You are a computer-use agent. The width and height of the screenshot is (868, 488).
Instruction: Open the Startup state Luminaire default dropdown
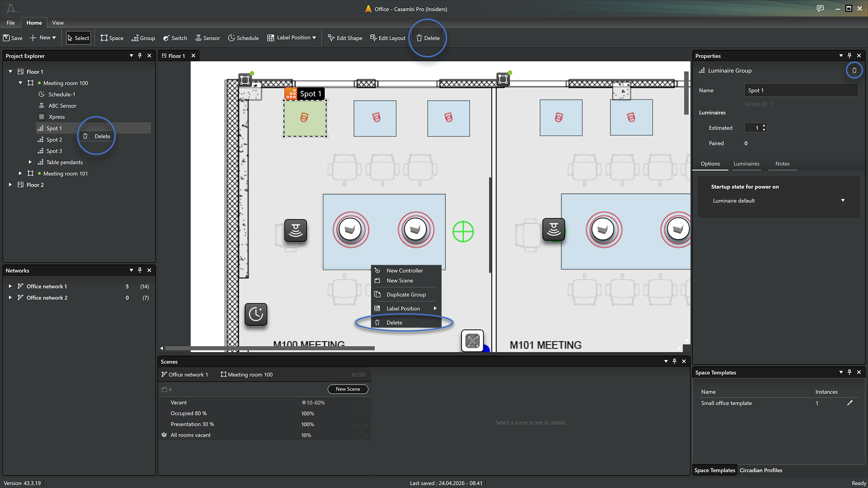pyautogui.click(x=778, y=201)
